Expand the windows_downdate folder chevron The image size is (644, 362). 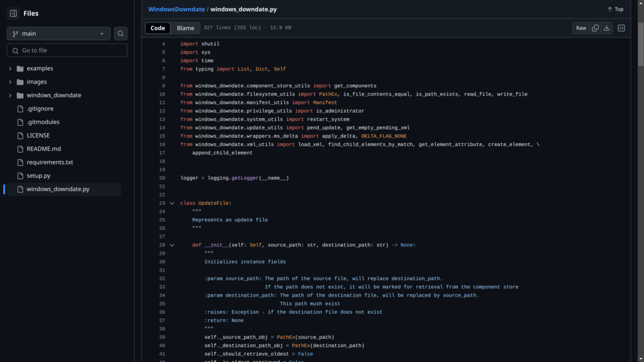pos(10,96)
